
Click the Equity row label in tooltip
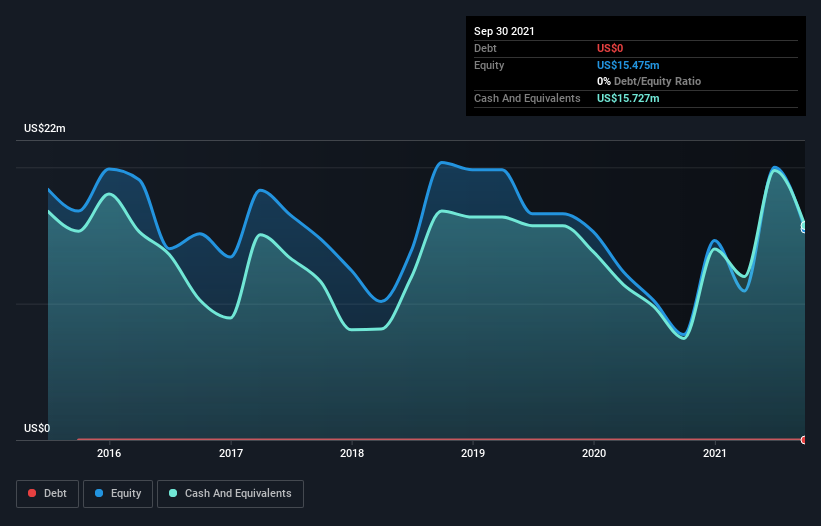pyautogui.click(x=489, y=65)
